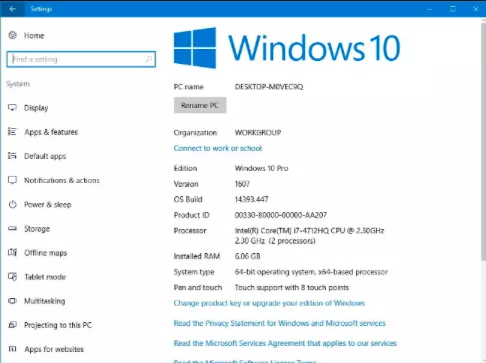Click the OS Build value 14393.447
This screenshot has width=486, height=363.
click(x=251, y=199)
